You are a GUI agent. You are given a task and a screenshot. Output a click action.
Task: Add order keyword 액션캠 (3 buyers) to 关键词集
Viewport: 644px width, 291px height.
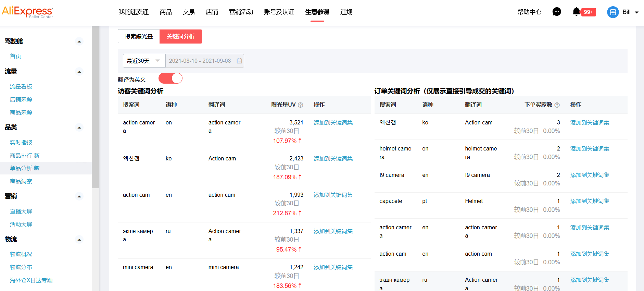(590, 123)
